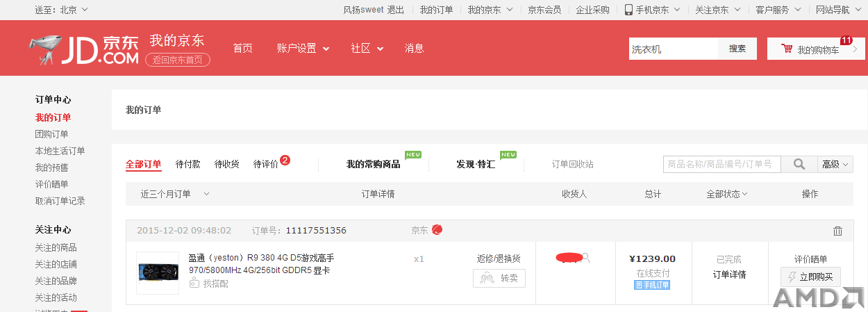
Task: Open 本地生活订单 in sidebar
Action: pyautogui.click(x=60, y=151)
